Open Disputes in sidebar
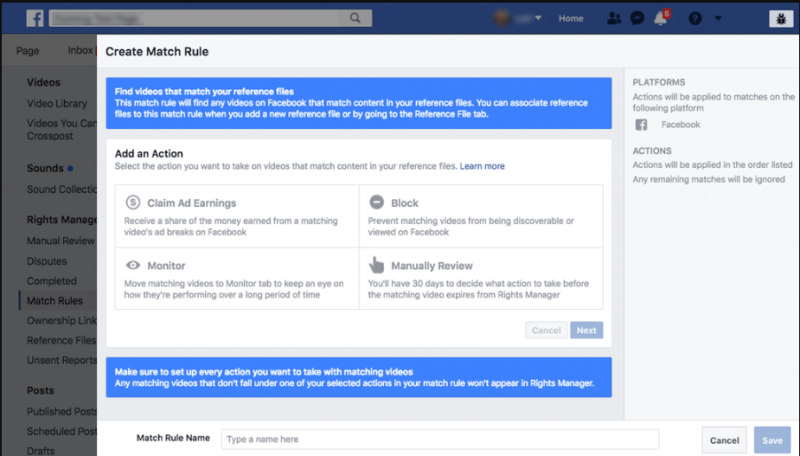 pos(46,261)
